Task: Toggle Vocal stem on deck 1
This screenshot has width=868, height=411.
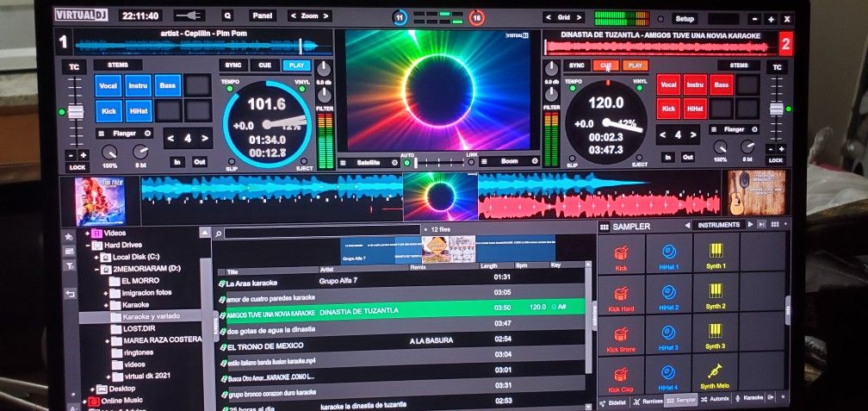Action: point(108,85)
